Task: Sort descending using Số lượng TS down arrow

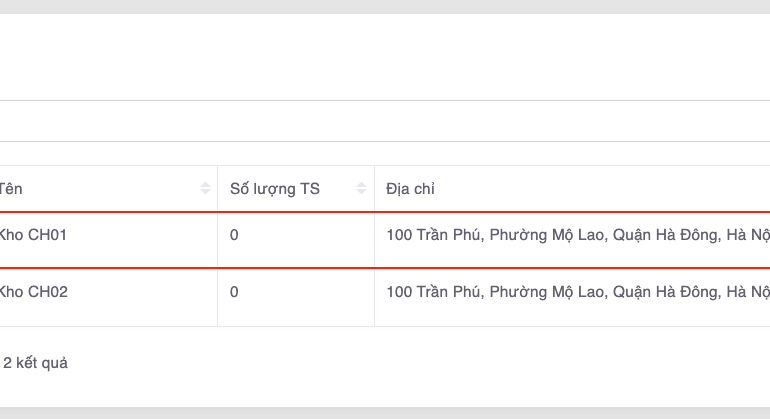Action: click(x=362, y=192)
